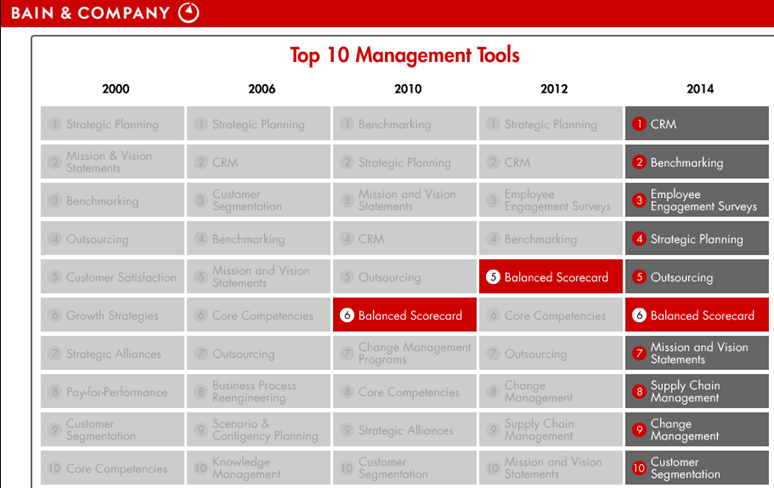Select CRM ranked 1 in 2014
774x488 pixels.
pos(697,123)
